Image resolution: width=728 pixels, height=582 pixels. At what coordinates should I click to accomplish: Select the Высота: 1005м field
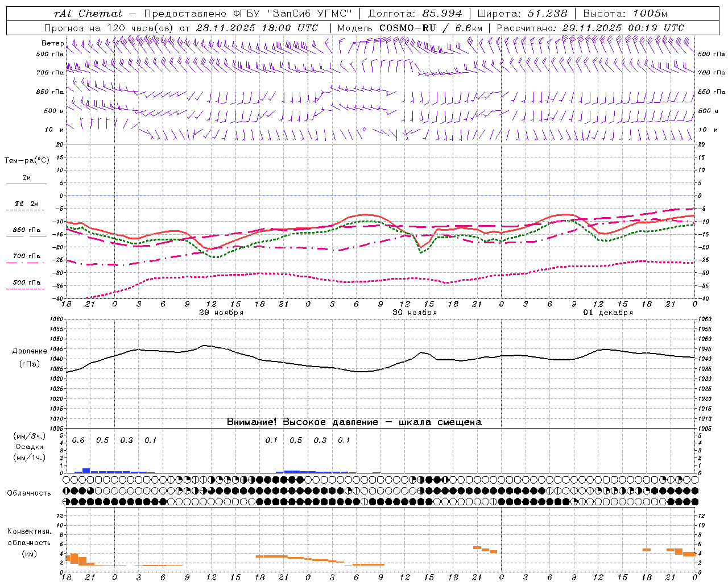coord(625,14)
